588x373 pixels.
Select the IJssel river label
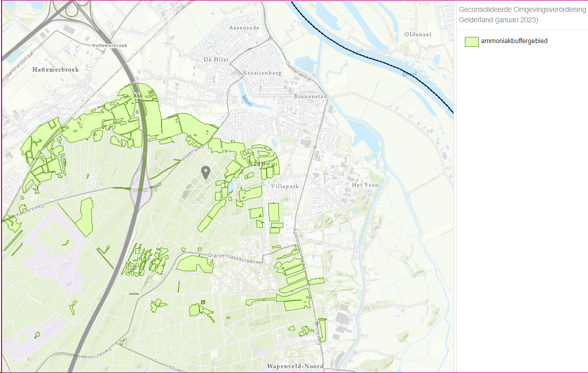tap(409, 75)
